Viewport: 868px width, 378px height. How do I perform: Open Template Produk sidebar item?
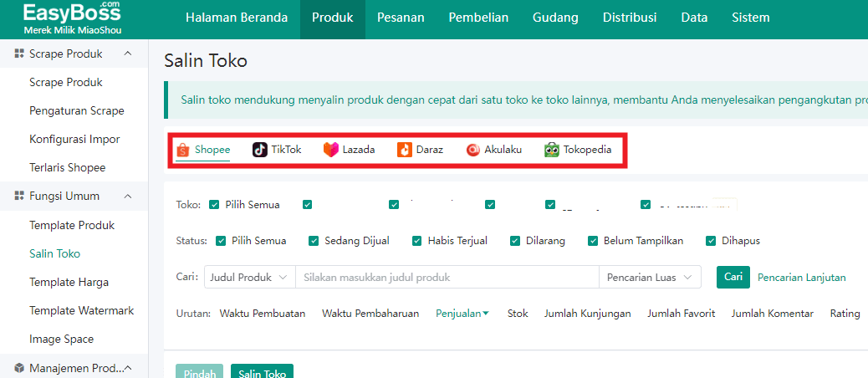tap(72, 225)
